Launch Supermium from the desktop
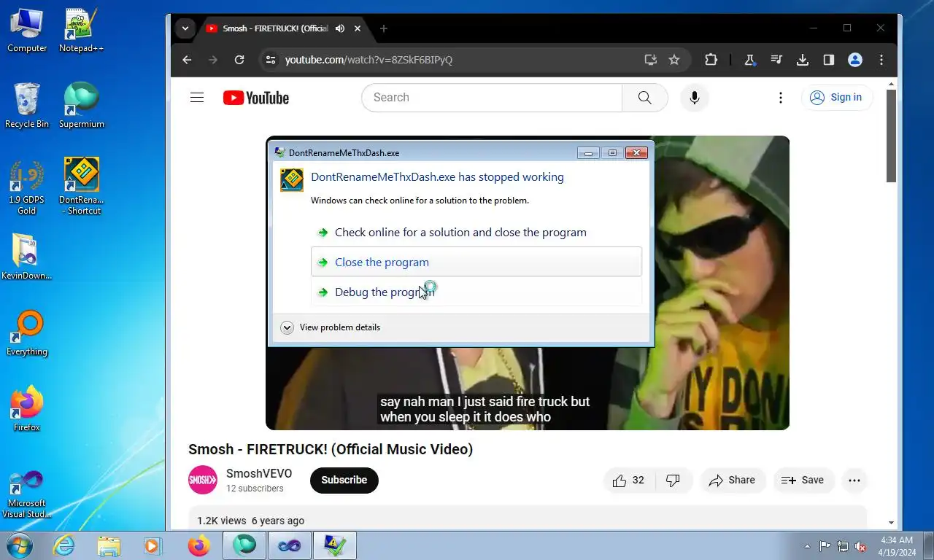This screenshot has height=560, width=934. [81, 106]
